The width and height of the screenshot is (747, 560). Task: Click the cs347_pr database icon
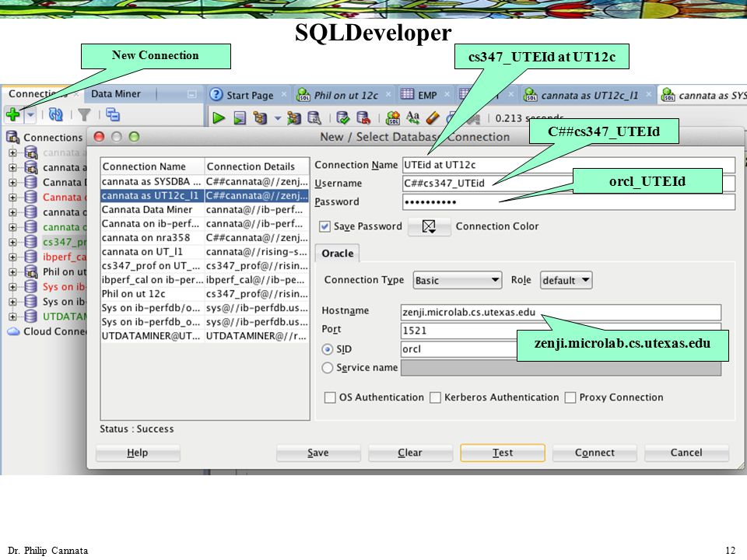pos(31,242)
